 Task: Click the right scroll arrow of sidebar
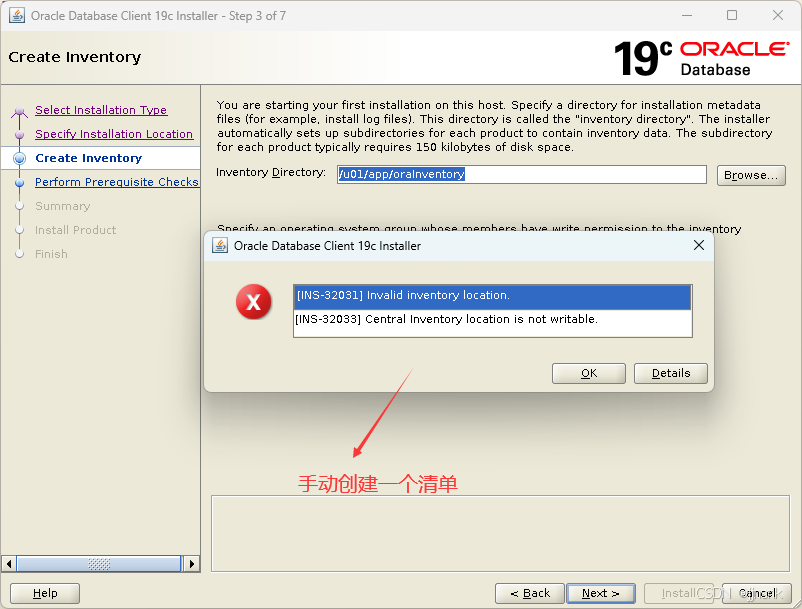coord(191,564)
